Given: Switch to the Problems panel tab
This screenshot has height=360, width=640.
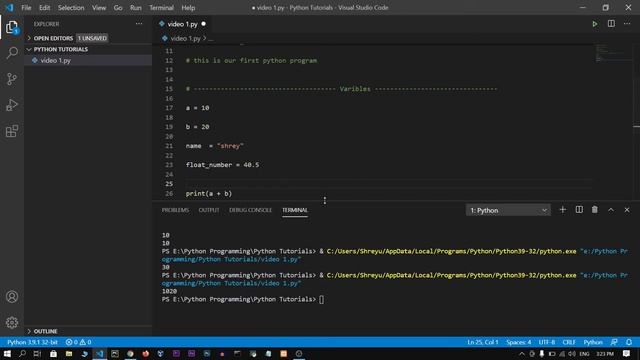Looking at the screenshot, I should (175, 210).
